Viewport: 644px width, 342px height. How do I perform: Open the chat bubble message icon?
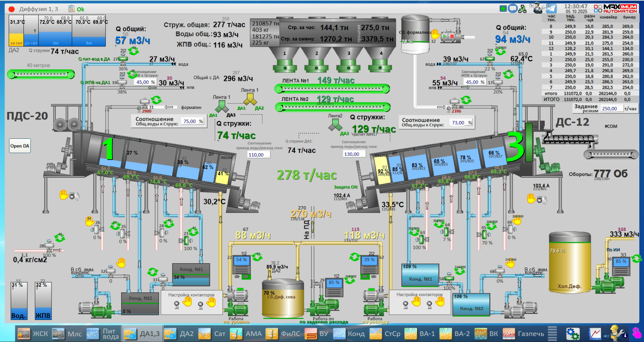[x=513, y=9]
